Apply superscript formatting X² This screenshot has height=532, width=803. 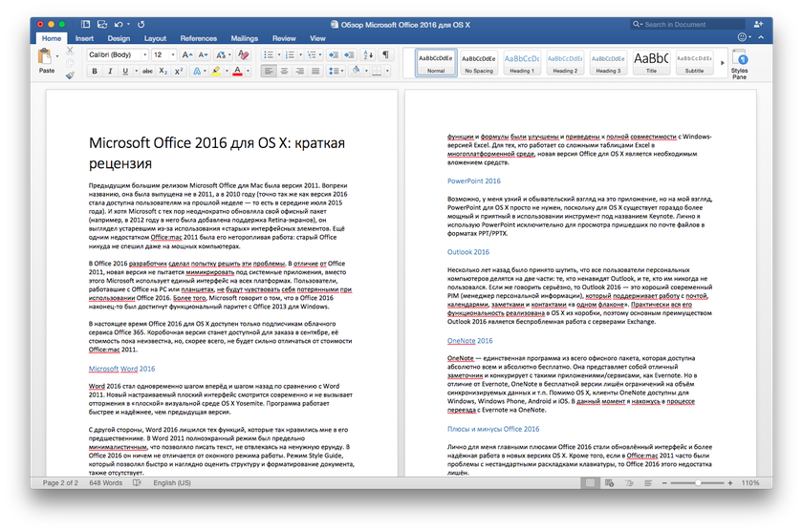(178, 71)
